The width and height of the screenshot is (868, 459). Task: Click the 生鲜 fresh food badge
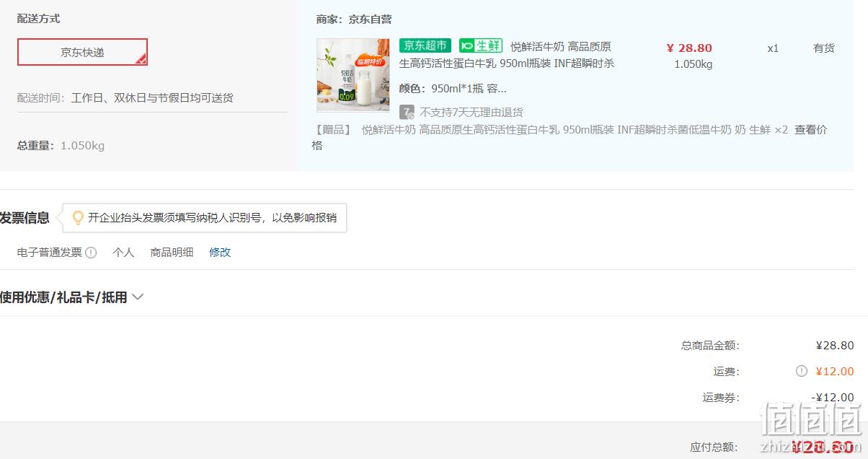[x=481, y=45]
